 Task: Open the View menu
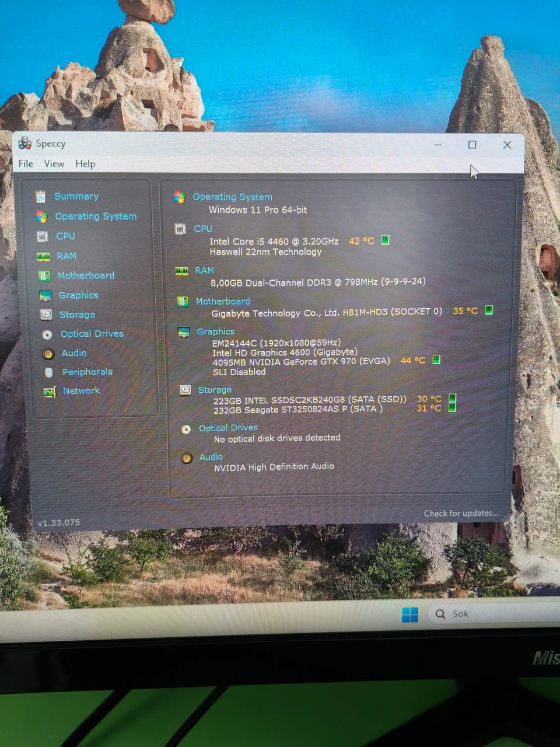[54, 163]
